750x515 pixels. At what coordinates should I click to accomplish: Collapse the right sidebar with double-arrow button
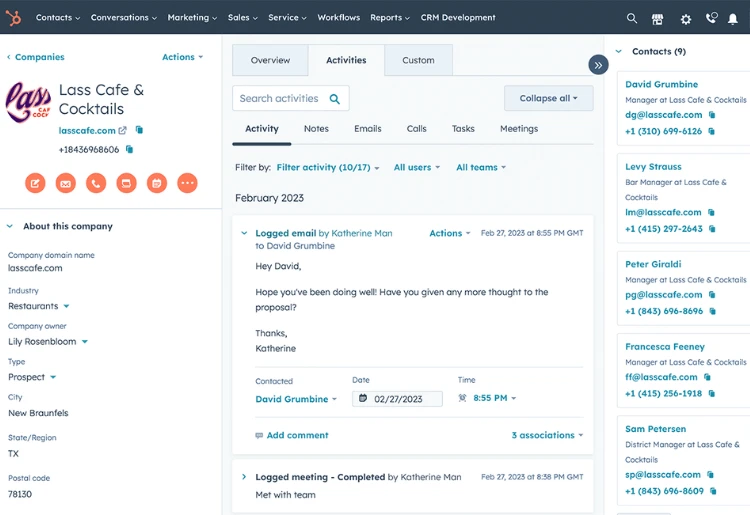click(x=598, y=65)
